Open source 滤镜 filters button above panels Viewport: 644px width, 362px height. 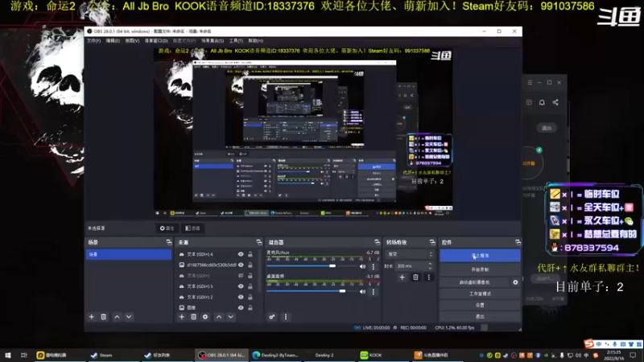192,228
